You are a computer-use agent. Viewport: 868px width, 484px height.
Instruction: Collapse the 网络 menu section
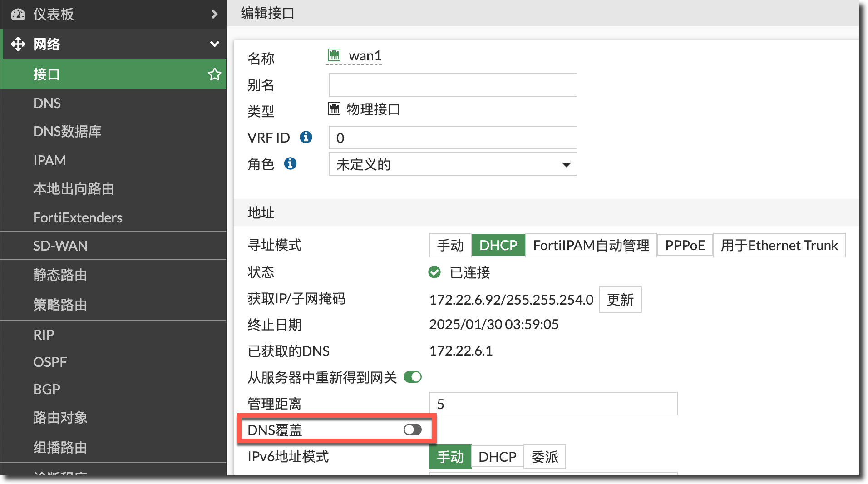pos(214,44)
